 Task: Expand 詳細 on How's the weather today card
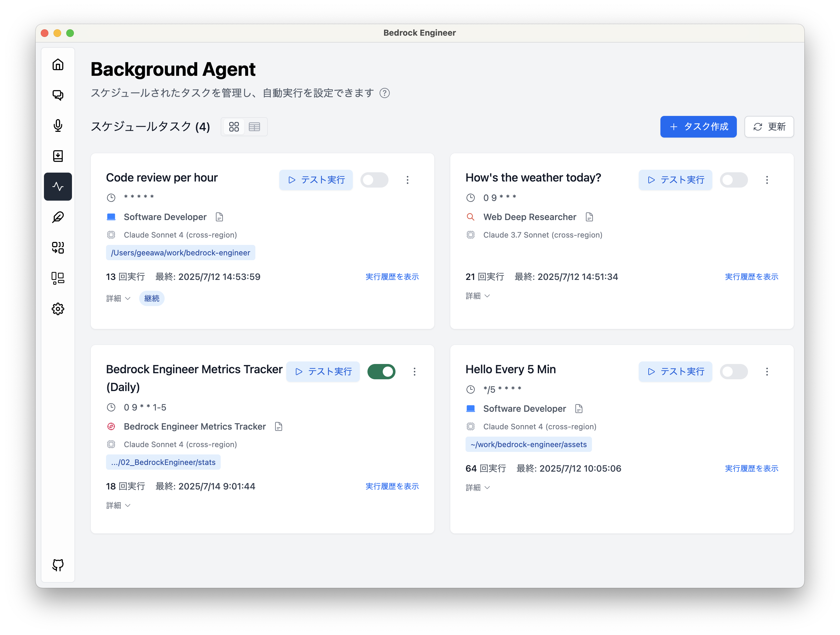click(x=477, y=296)
